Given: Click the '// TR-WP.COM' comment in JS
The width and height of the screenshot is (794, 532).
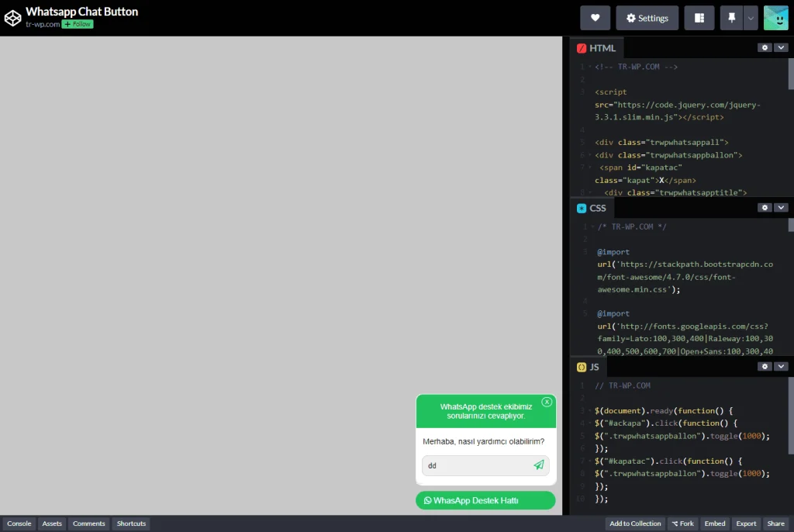Looking at the screenshot, I should coord(623,385).
